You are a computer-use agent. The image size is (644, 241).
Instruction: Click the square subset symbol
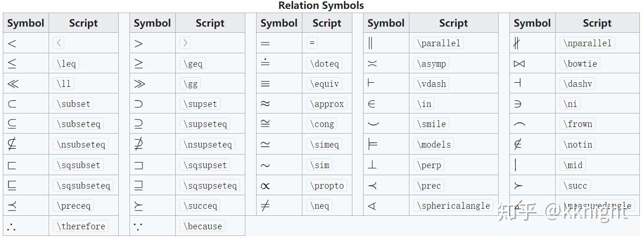pos(12,165)
